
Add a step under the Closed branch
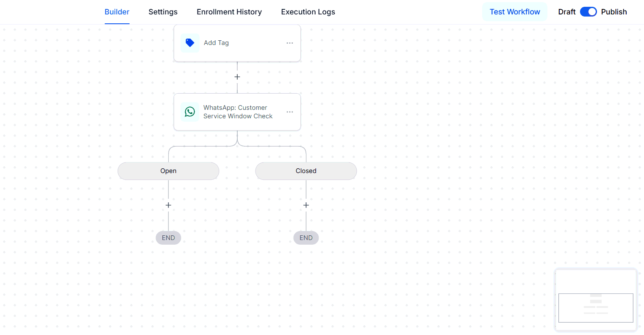coord(306,205)
